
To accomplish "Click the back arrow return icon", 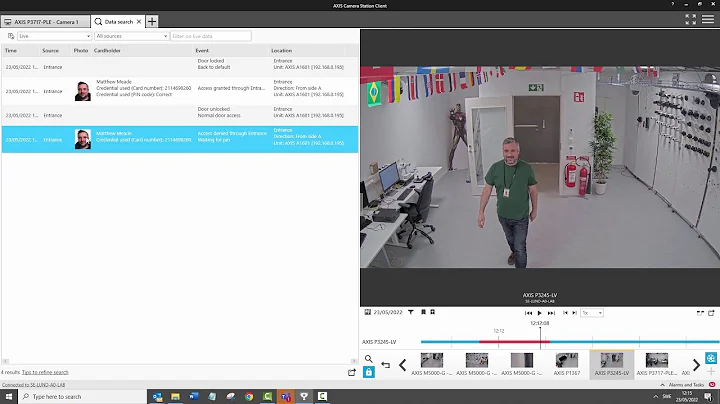I will tap(386, 365).
